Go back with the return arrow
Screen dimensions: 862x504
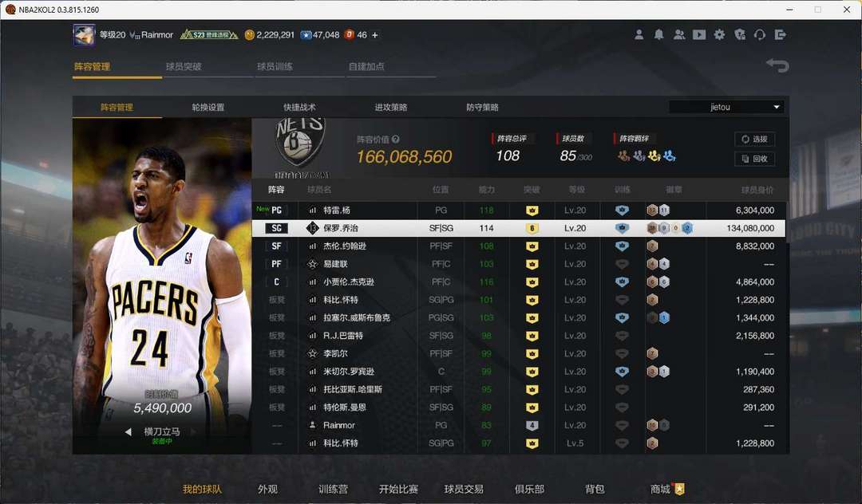tap(778, 65)
